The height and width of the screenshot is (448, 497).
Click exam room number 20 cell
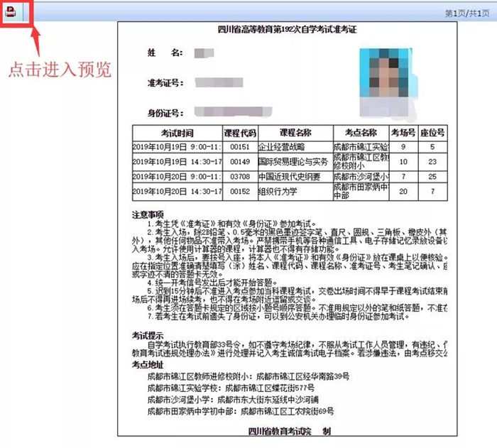point(403,192)
